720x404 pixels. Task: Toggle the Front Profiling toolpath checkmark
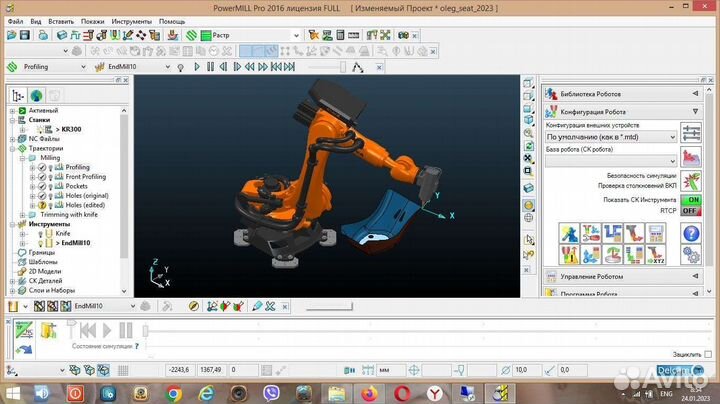pos(42,177)
